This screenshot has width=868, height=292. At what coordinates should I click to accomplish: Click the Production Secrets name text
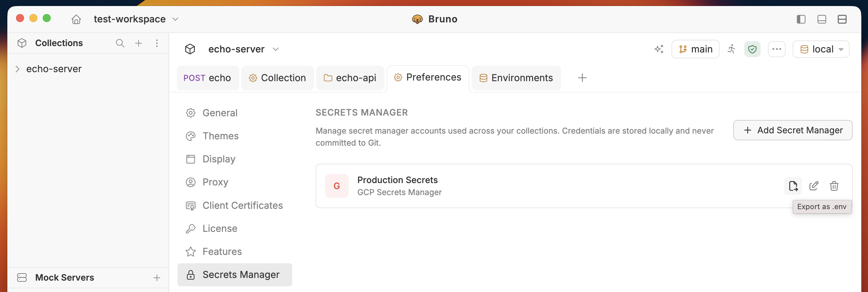(397, 180)
